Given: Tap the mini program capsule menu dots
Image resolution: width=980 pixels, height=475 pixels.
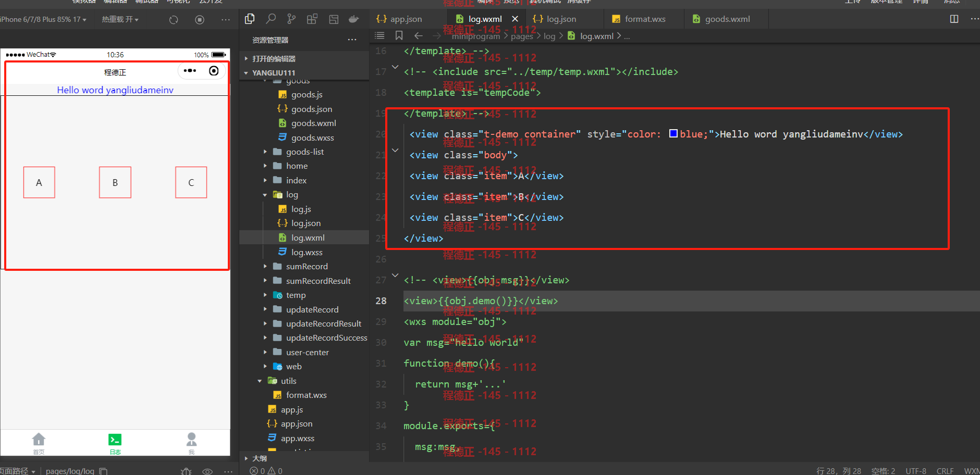Looking at the screenshot, I should pyautogui.click(x=190, y=71).
